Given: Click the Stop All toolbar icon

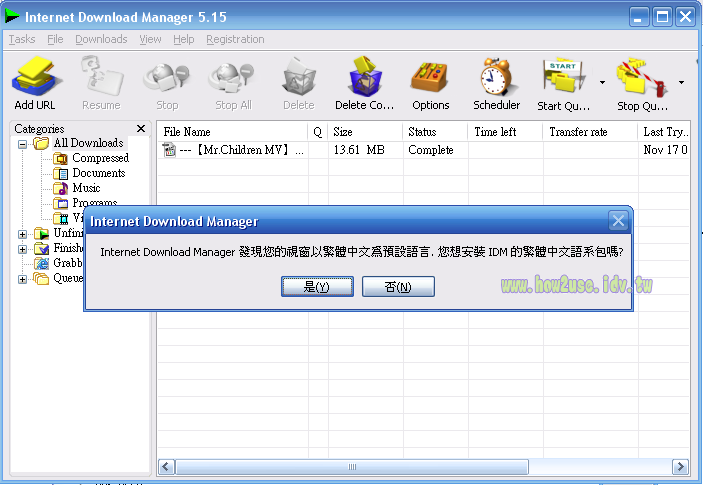Looking at the screenshot, I should pyautogui.click(x=232, y=77).
